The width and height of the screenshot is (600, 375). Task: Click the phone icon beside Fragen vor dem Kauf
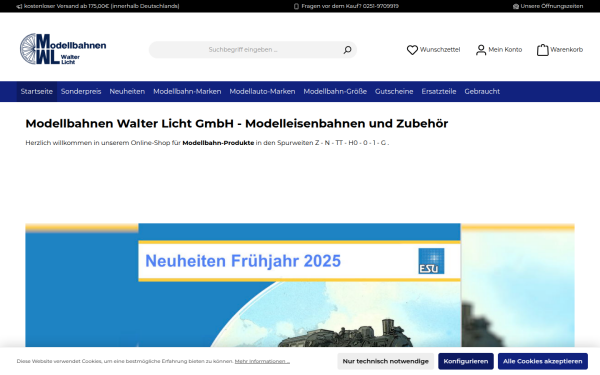[296, 6]
